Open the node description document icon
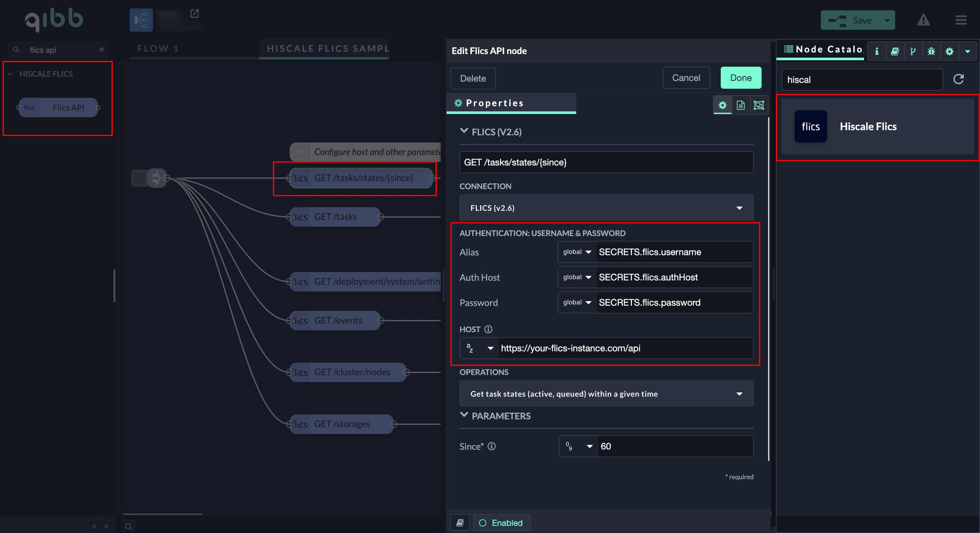This screenshot has width=980, height=533. pos(740,105)
